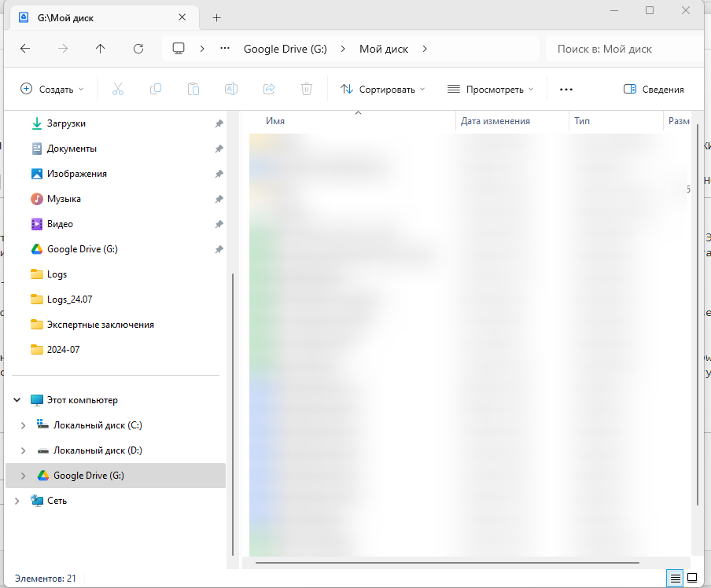
Task: Open a new tab with plus button
Action: (217, 17)
